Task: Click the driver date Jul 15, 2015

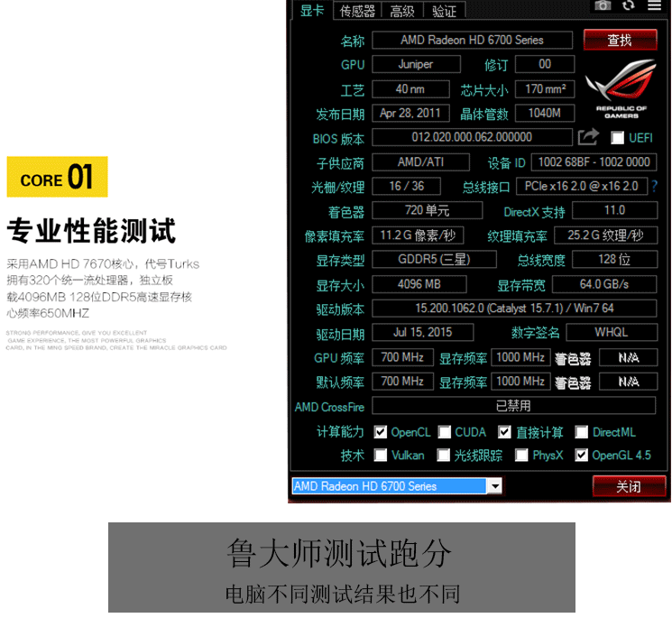Action: [x=422, y=332]
